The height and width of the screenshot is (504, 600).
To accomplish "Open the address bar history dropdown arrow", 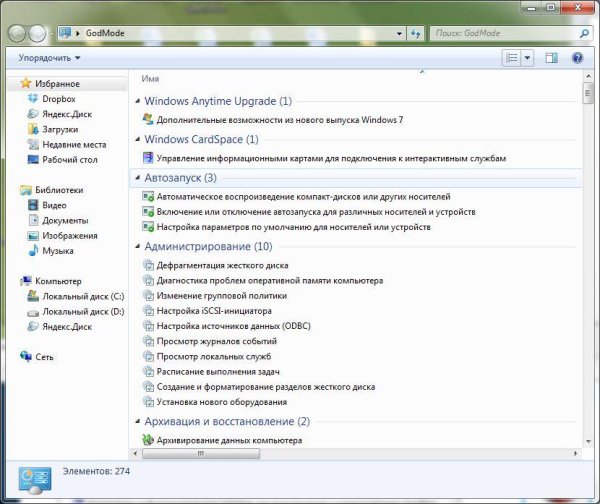I will tap(399, 34).
